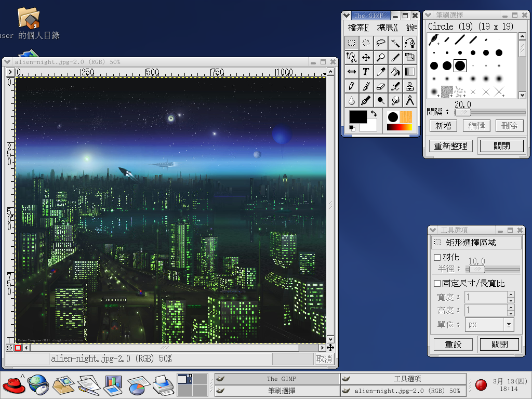The image size is (532, 399).
Task: Choose the Magnify zoom tool
Action: tap(381, 57)
